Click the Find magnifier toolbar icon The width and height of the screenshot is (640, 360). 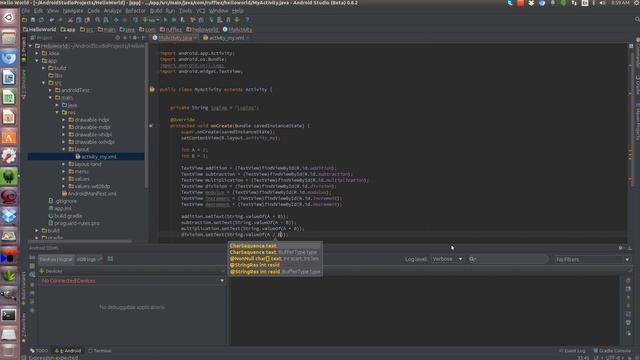coord(98,20)
